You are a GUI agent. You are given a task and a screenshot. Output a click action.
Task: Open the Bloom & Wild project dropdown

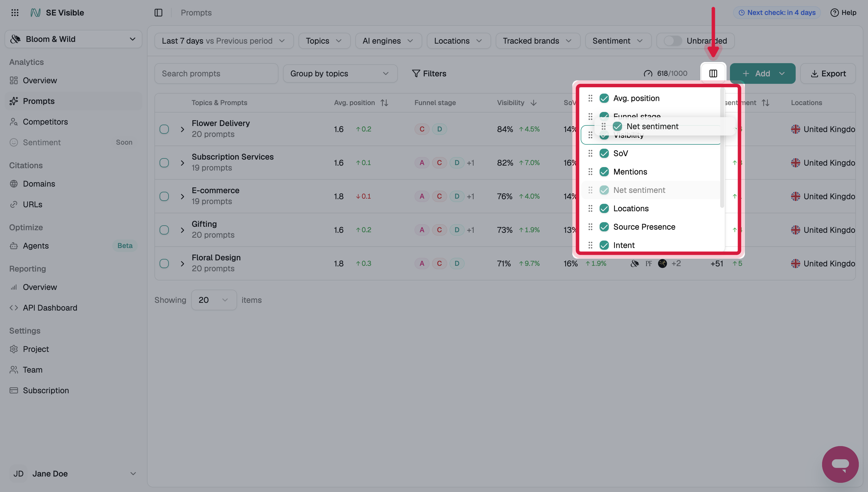[73, 39]
